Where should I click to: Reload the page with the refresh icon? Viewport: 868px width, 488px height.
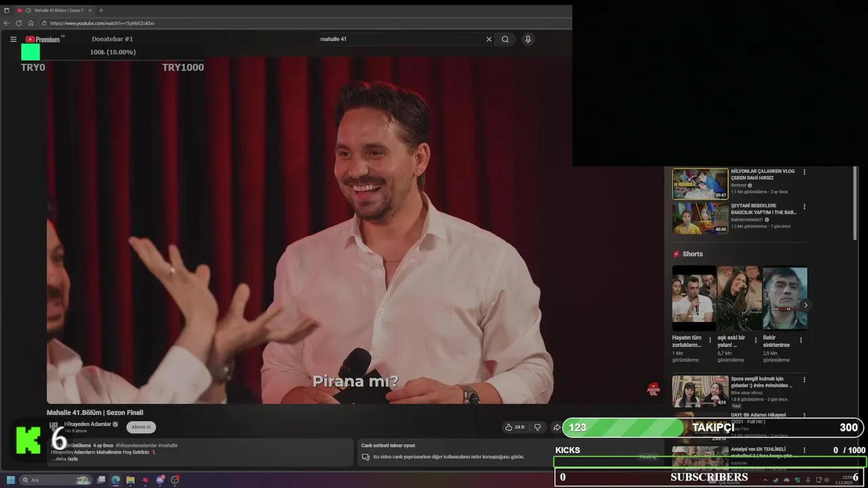[18, 23]
